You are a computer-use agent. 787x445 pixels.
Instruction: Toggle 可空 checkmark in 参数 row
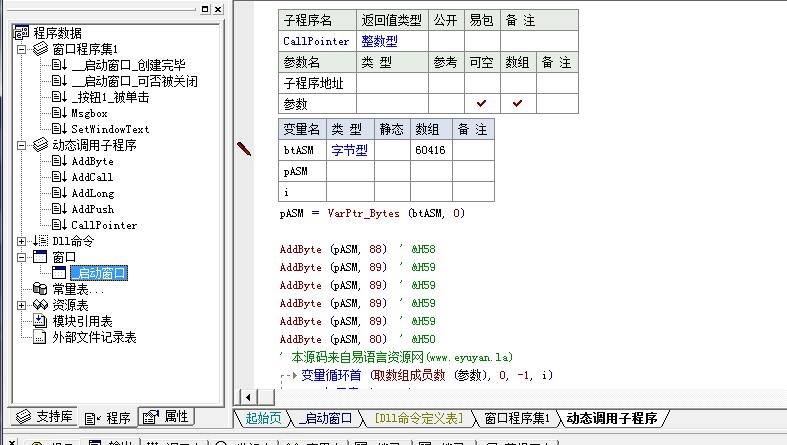tap(482, 103)
